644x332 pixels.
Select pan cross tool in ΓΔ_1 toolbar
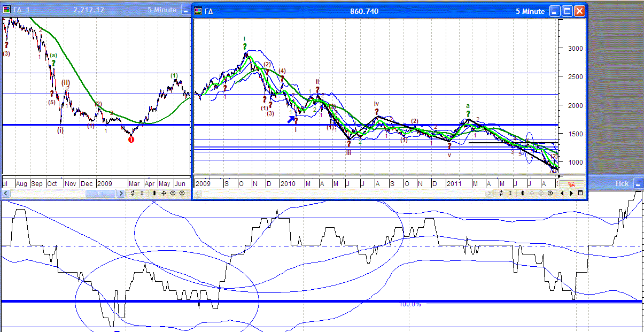164,193
